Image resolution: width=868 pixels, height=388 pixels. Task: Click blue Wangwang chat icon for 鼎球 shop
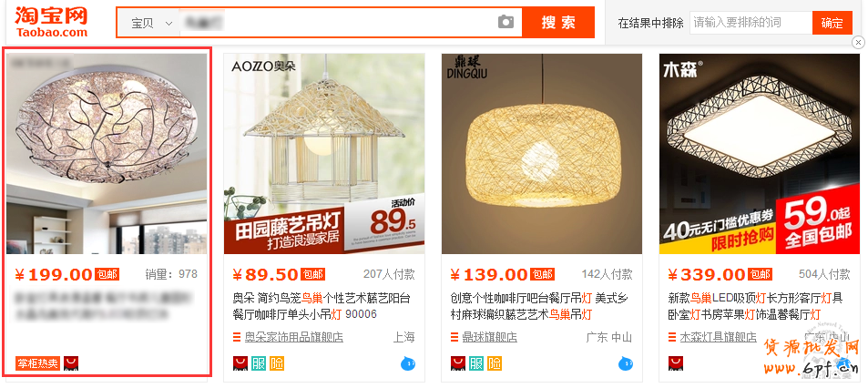tap(626, 363)
